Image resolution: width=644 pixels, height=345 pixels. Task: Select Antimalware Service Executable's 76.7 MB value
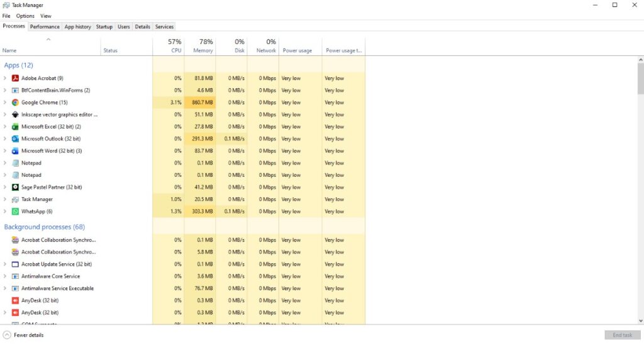204,289
